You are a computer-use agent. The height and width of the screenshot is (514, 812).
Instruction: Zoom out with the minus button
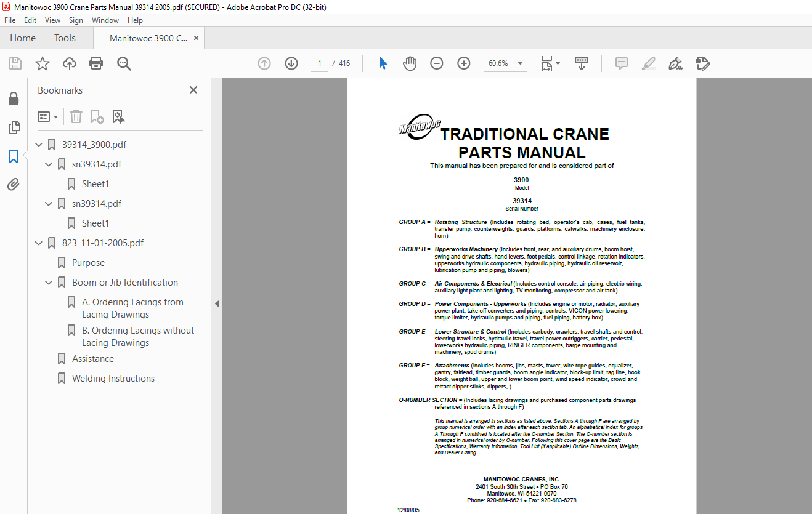437,63
